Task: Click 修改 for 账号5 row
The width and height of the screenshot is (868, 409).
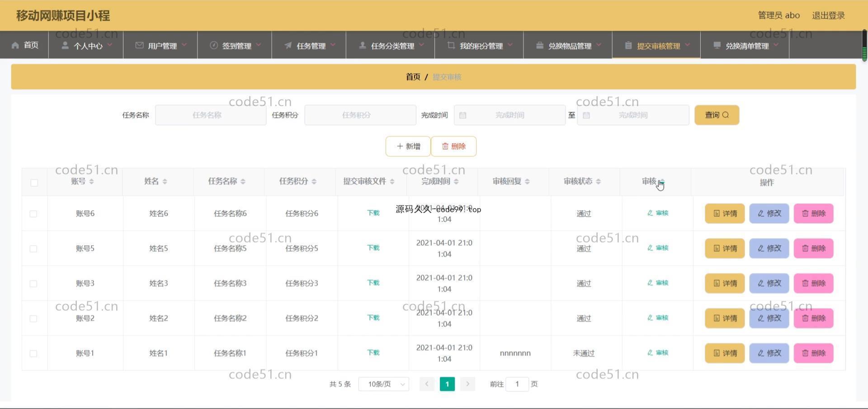Action: click(x=769, y=248)
